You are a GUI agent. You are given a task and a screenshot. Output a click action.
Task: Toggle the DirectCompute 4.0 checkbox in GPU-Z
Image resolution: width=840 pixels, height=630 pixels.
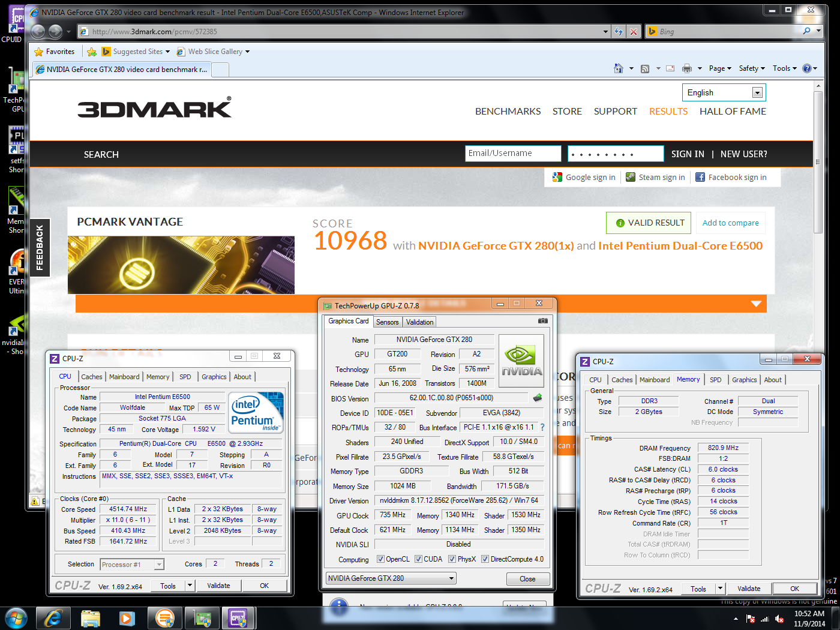click(485, 559)
